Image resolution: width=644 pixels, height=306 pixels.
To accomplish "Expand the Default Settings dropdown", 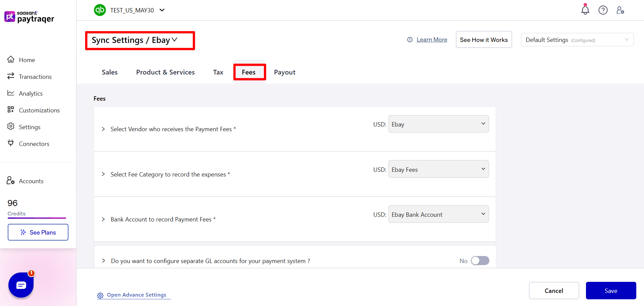I will (577, 40).
